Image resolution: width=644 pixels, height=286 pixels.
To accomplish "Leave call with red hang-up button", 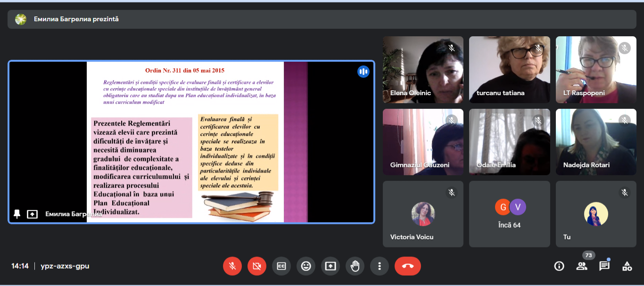I will 408,266.
